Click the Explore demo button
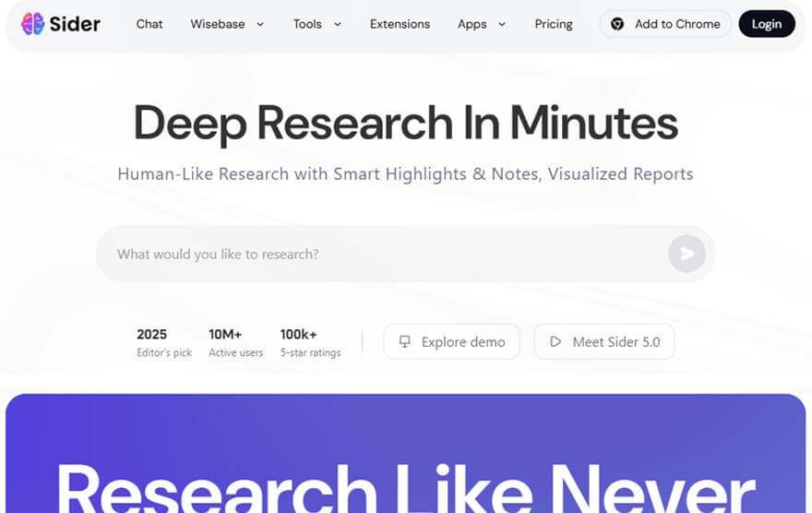 pos(451,341)
